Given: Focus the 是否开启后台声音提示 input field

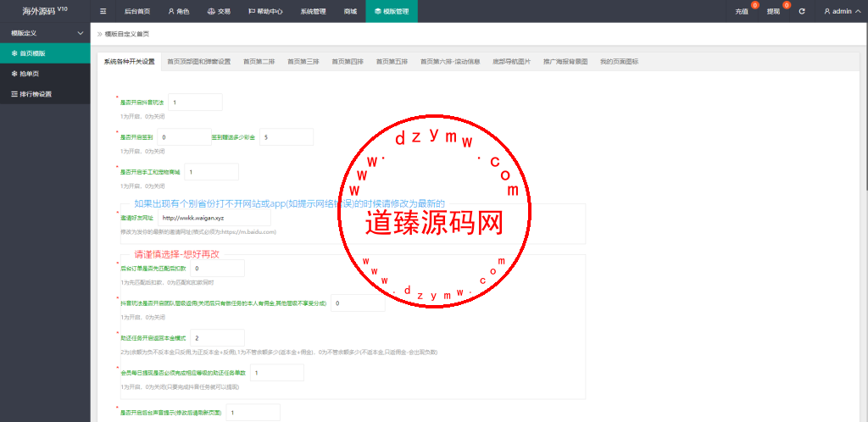Looking at the screenshot, I should pyautogui.click(x=253, y=413).
